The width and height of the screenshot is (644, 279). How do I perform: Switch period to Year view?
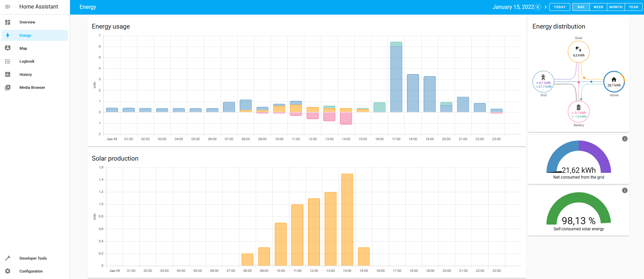click(x=633, y=7)
